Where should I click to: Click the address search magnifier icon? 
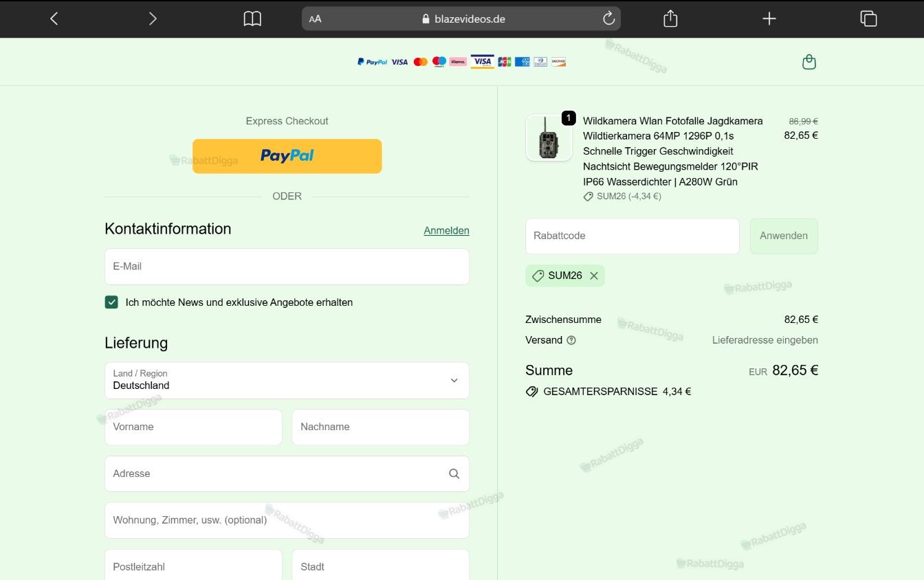click(454, 473)
